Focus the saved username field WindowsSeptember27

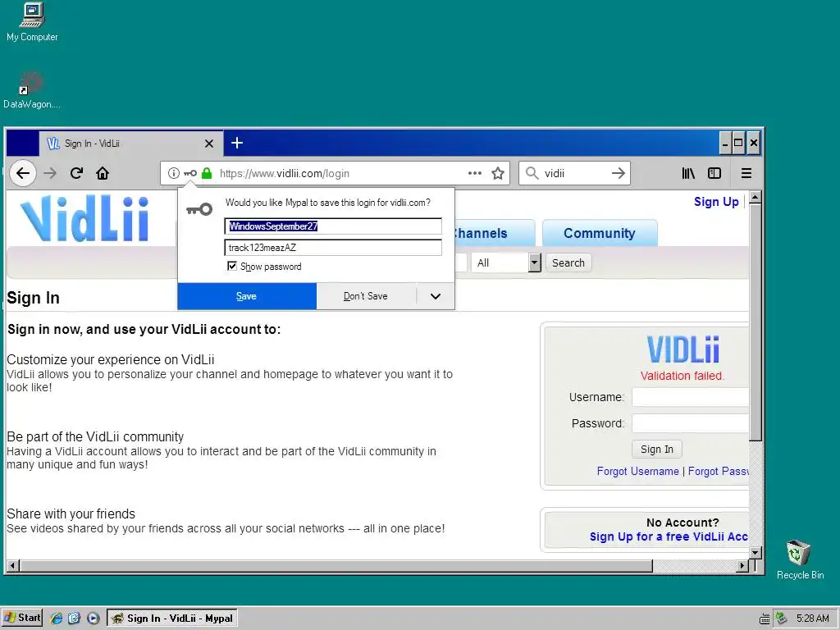point(333,226)
